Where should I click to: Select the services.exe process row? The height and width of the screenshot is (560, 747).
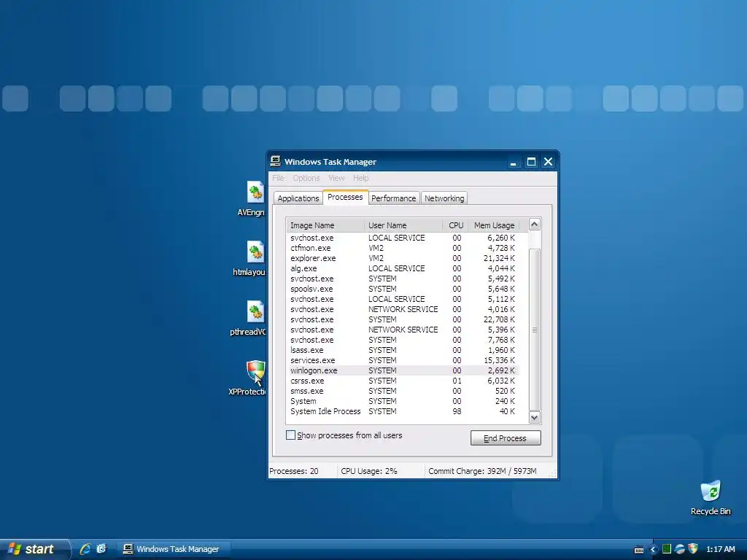pos(403,360)
